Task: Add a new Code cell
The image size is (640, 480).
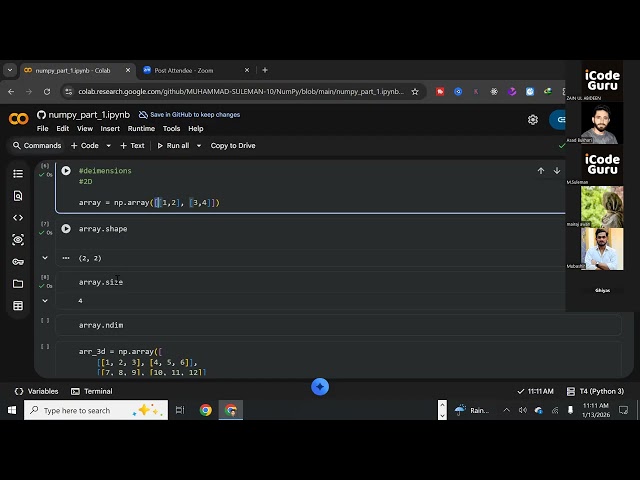Action: 84,146
